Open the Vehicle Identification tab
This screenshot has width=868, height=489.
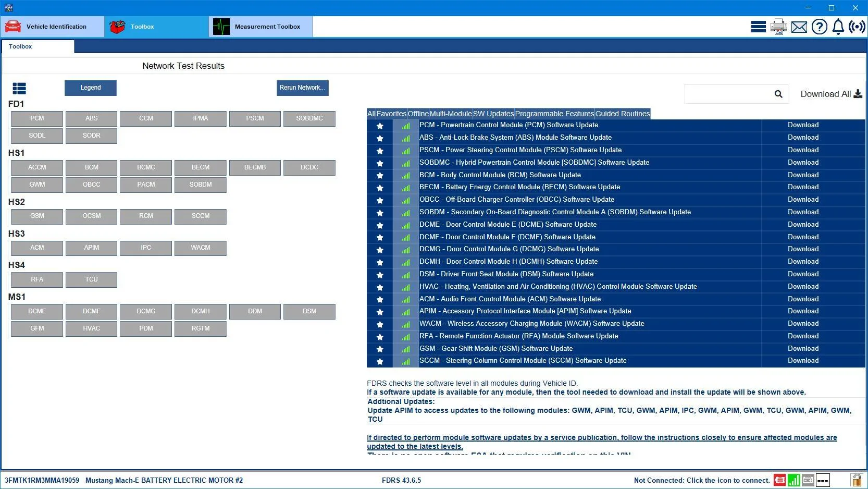(53, 27)
